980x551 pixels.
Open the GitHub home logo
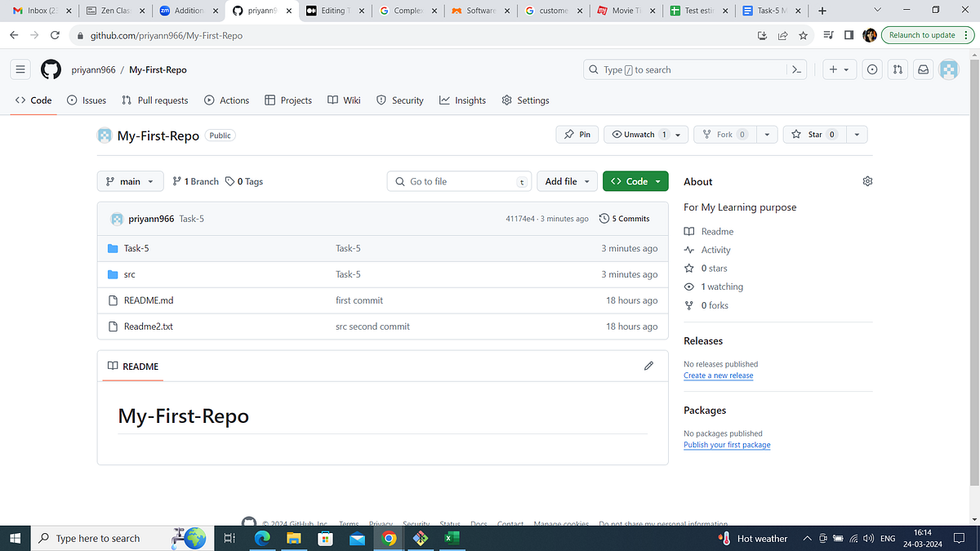51,69
